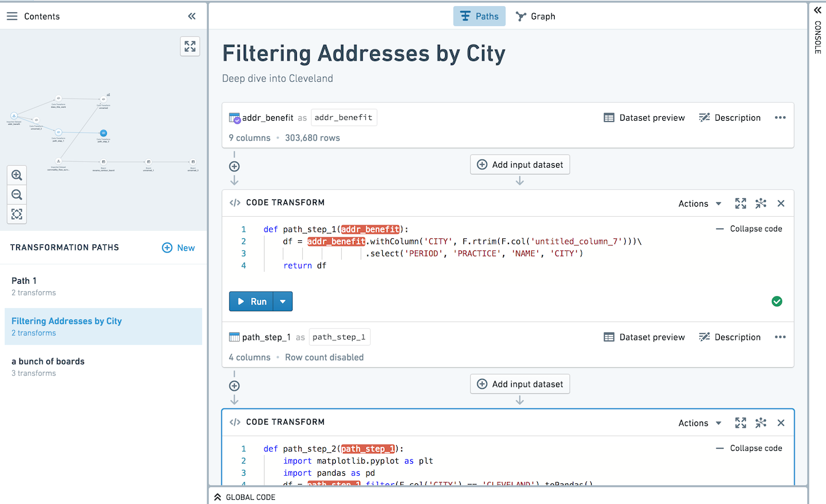Edit the addr_benefit alias field
Screen dimensions: 826x504
tap(344, 117)
